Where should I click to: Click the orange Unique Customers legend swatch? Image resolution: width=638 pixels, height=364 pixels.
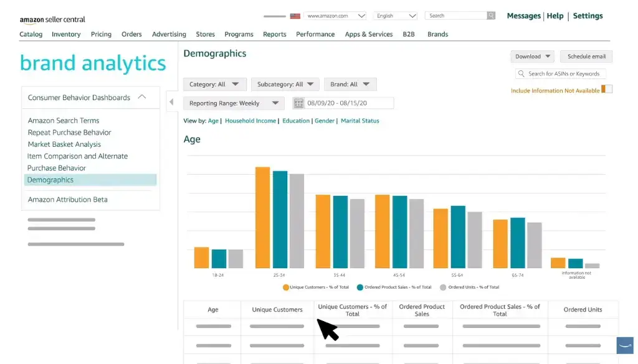[285, 287]
